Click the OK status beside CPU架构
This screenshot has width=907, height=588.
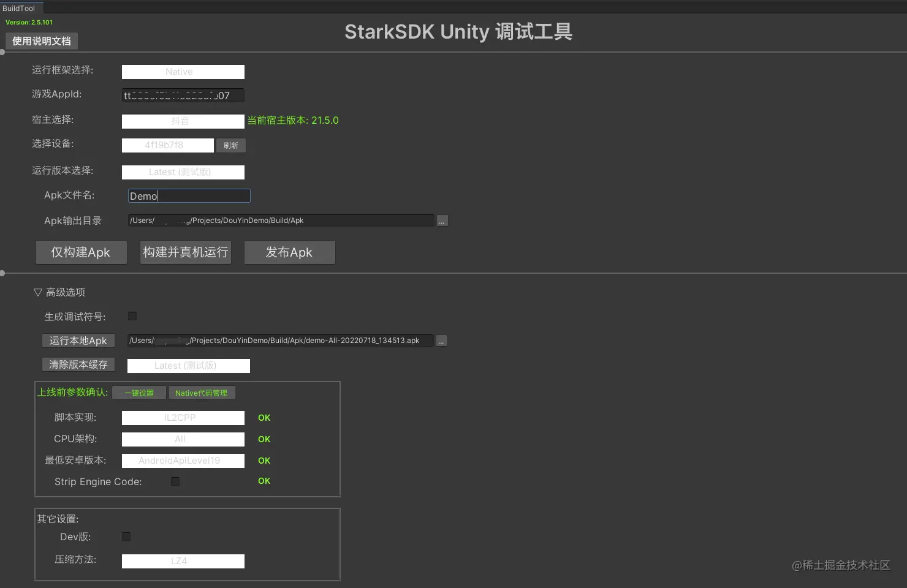tap(264, 439)
